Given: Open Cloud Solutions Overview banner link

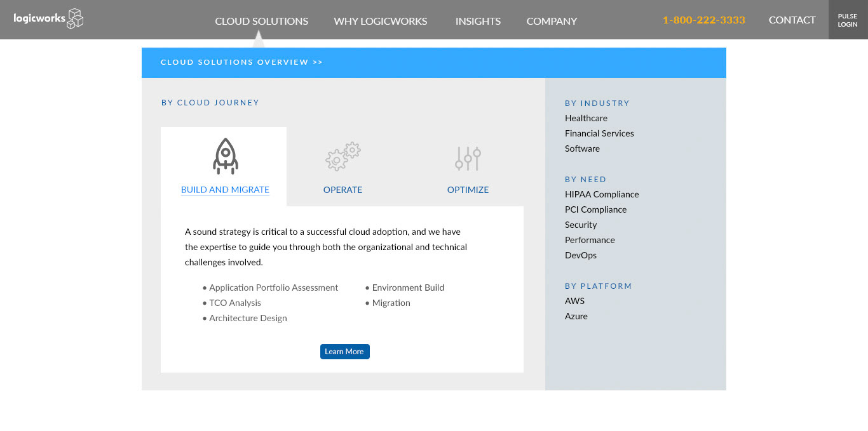Looking at the screenshot, I should pos(241,62).
